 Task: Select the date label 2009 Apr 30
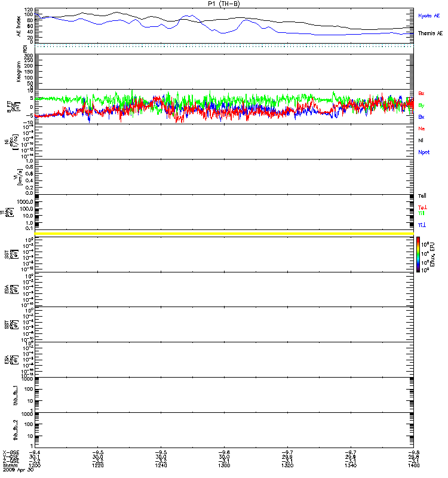click(x=19, y=470)
